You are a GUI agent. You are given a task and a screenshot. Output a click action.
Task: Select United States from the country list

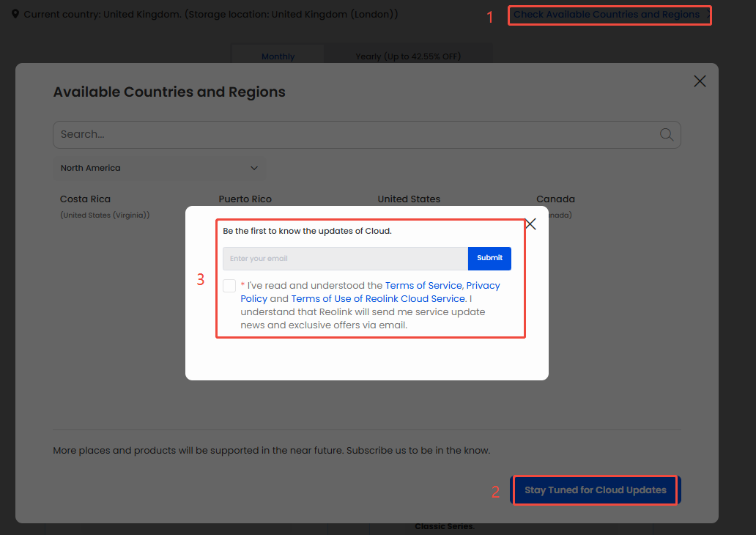click(x=409, y=199)
